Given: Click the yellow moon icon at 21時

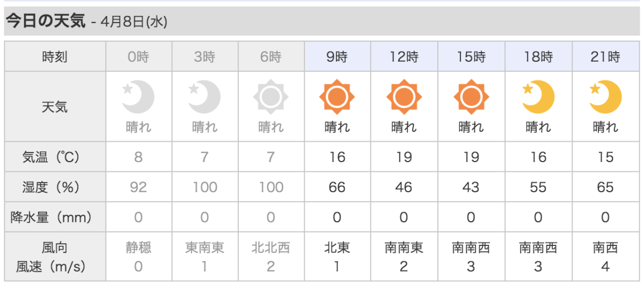Looking at the screenshot, I should point(605,97).
